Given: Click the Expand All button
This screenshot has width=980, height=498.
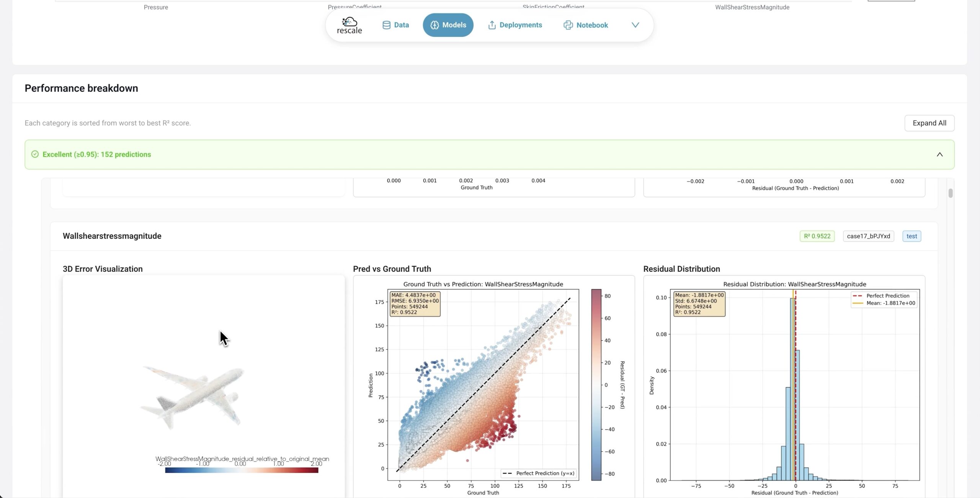Looking at the screenshot, I should pyautogui.click(x=929, y=123).
